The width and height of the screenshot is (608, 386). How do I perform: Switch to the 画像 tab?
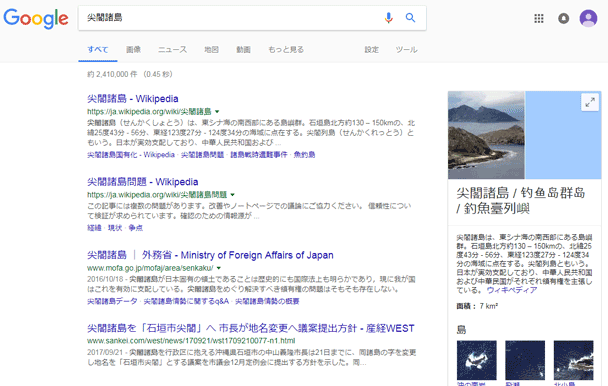tap(133, 50)
